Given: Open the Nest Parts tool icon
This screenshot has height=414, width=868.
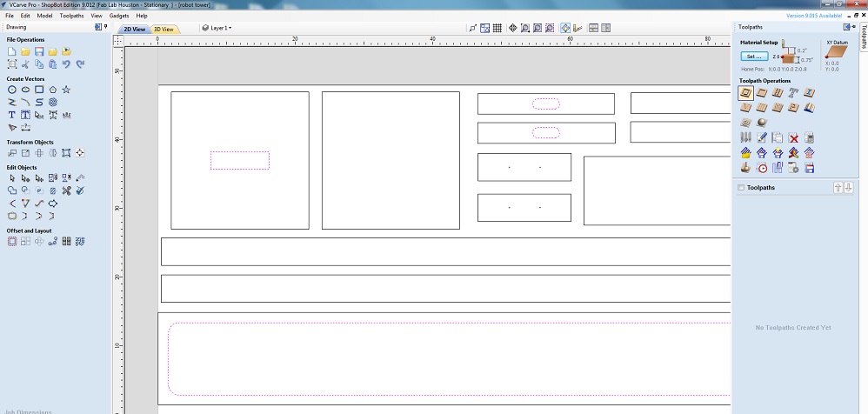Looking at the screenshot, I should [x=80, y=241].
